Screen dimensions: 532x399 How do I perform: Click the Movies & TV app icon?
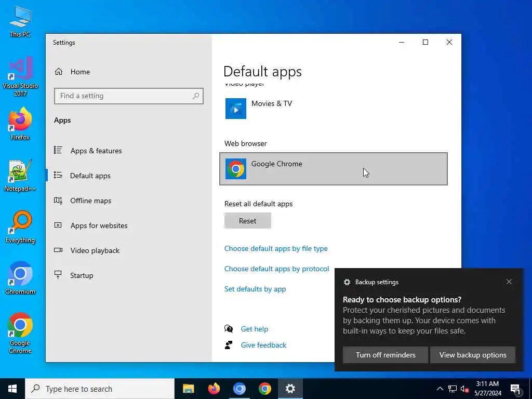[236, 109]
